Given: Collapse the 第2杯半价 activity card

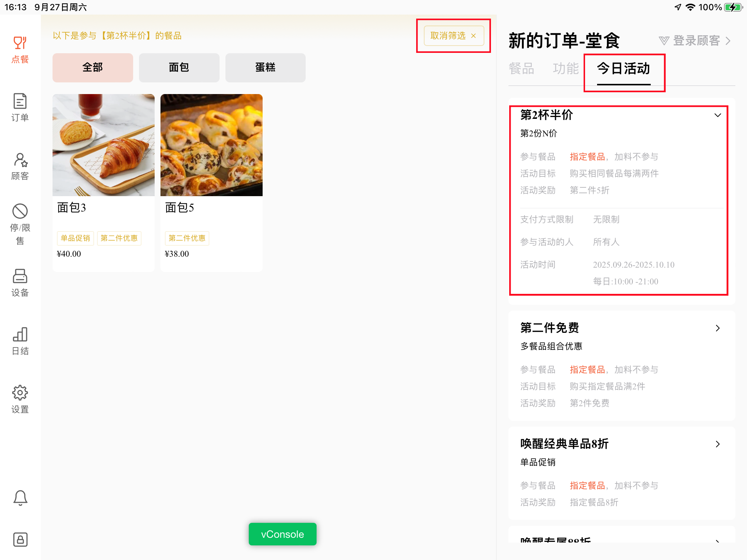Looking at the screenshot, I should (717, 116).
